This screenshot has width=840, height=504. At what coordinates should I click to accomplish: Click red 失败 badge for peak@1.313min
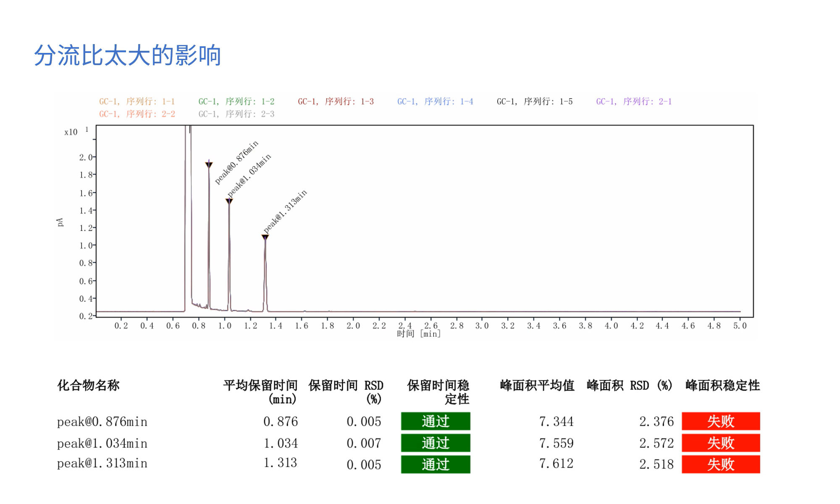[721, 465]
